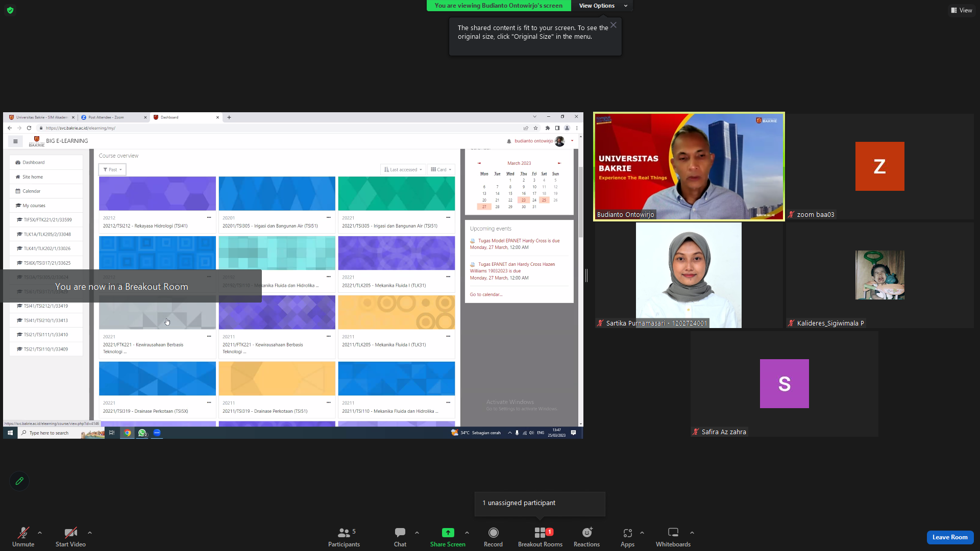The width and height of the screenshot is (980, 551).
Task: Open Zoom from the Windows taskbar
Action: click(x=157, y=433)
